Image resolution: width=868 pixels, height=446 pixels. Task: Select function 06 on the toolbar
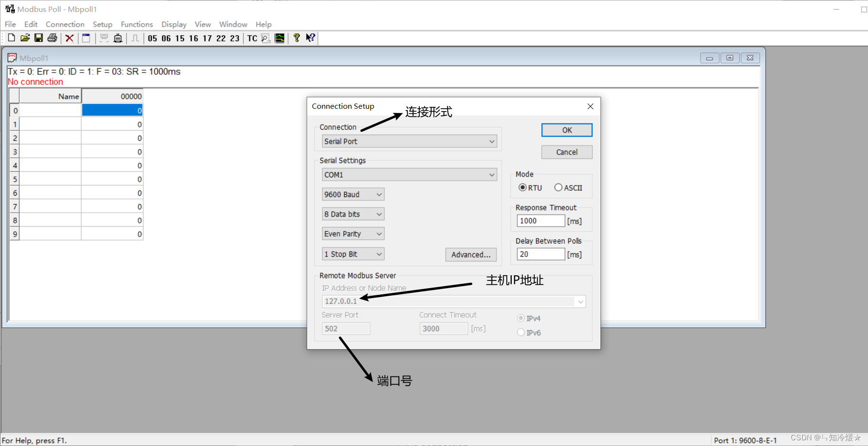click(166, 38)
